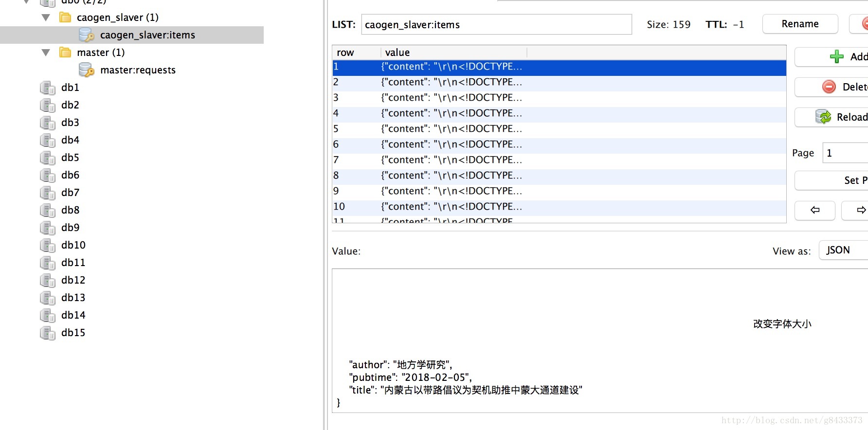Viewport: 868px width, 430px height.
Task: Open the View as JSON dropdown
Action: [844, 250]
